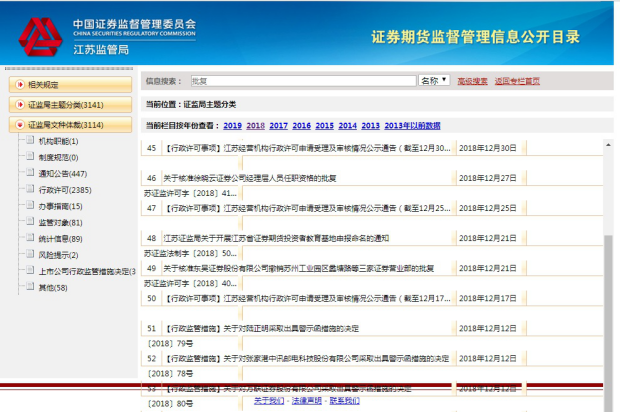Click the 返回专栏首页 link
Image resolution: width=620 pixels, height=412 pixels.
tap(517, 81)
